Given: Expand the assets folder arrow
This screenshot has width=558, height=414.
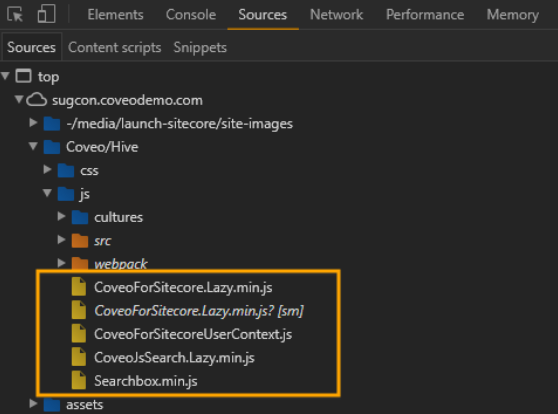Looking at the screenshot, I should tap(33, 404).
